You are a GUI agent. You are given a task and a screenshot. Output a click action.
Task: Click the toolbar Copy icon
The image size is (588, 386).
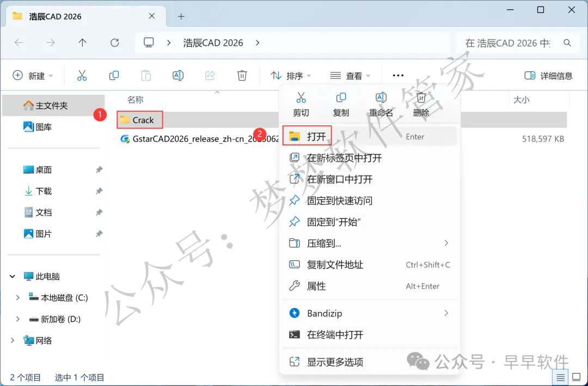click(114, 75)
